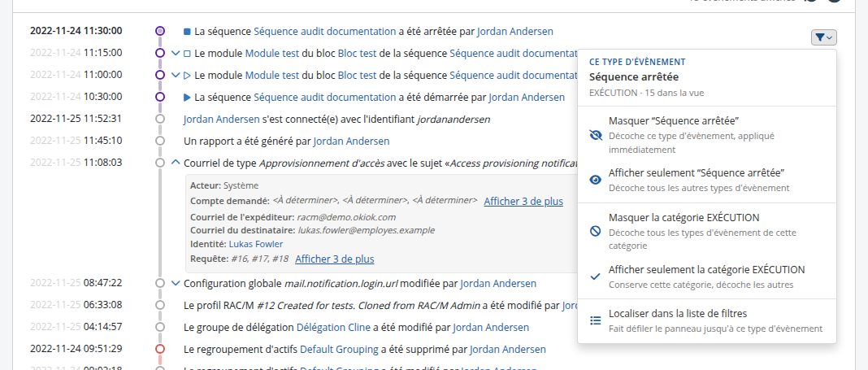Viewport: 868px width, 370px height.
Task: Select Afficher seulement la catégorie EXÉCUTION
Action: pyautogui.click(x=707, y=276)
